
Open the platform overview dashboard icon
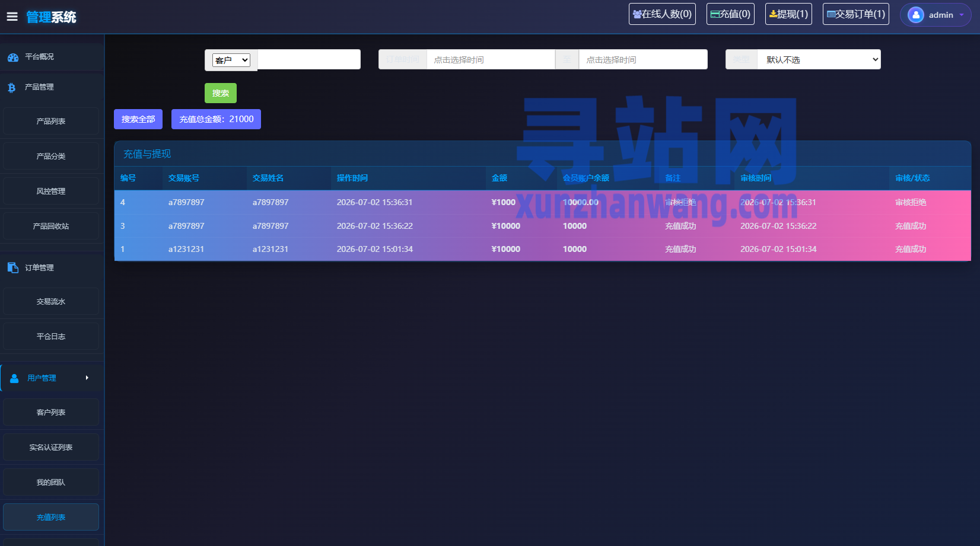click(13, 58)
